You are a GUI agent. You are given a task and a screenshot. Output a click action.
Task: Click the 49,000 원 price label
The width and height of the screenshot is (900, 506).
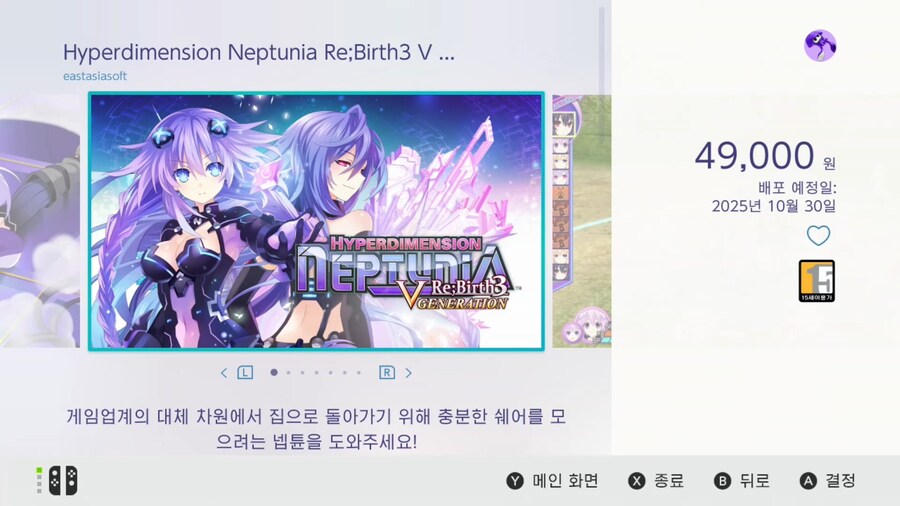(765, 155)
